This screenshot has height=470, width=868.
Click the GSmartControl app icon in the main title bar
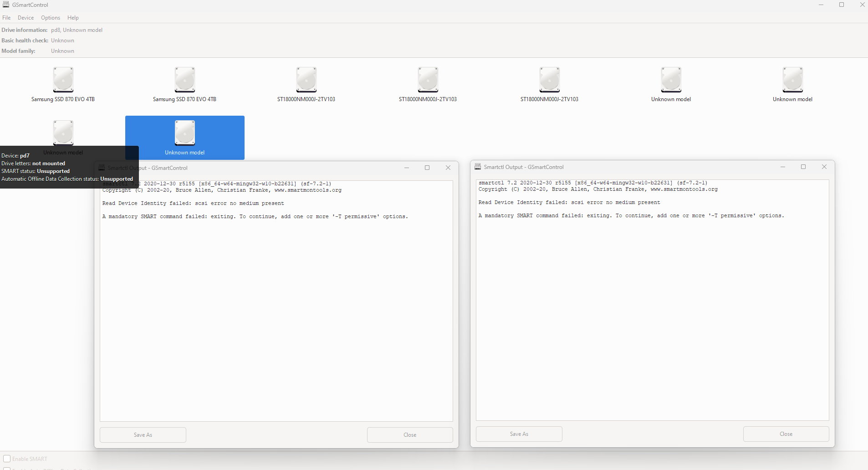pyautogui.click(x=6, y=5)
